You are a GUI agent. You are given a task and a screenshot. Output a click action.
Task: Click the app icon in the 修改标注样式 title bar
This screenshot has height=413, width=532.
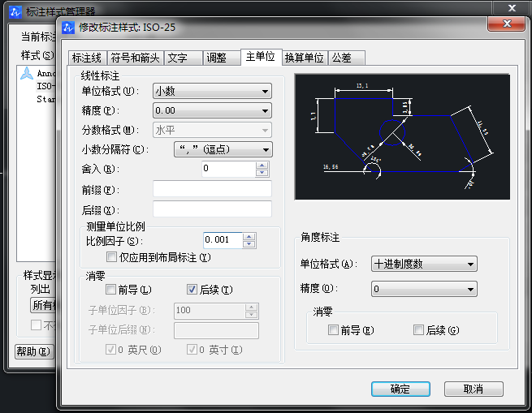[x=68, y=28]
